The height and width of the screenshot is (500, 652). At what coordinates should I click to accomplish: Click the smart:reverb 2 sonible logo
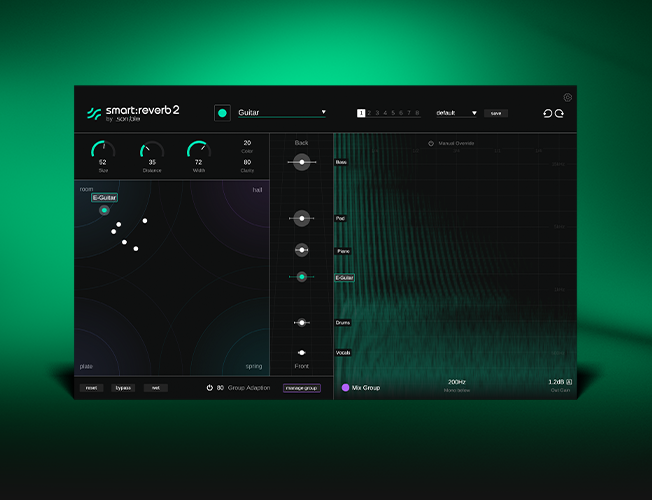(x=133, y=113)
